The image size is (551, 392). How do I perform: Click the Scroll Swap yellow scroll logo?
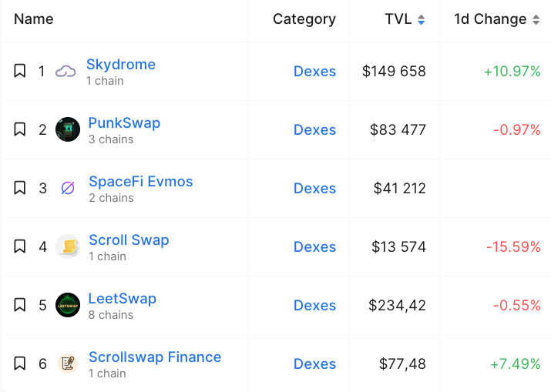[68, 246]
